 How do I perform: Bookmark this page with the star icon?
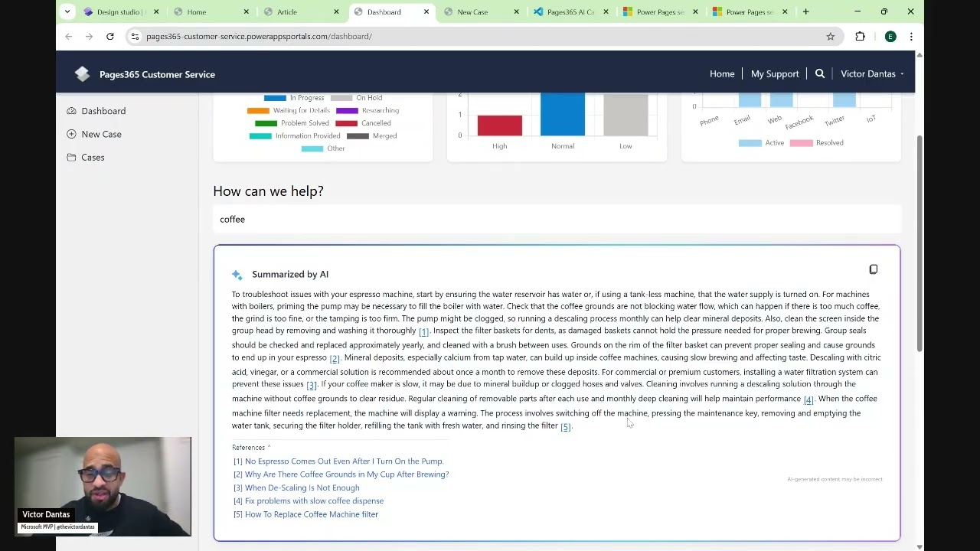point(830,37)
